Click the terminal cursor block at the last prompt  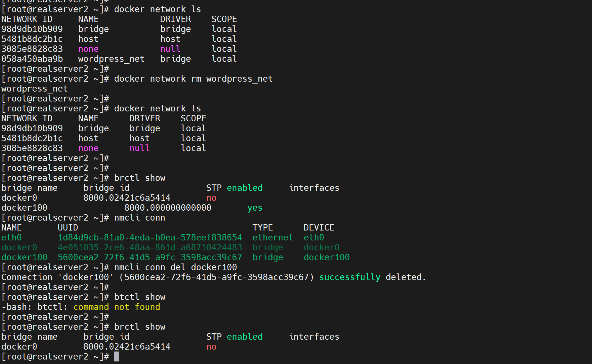[117, 357]
